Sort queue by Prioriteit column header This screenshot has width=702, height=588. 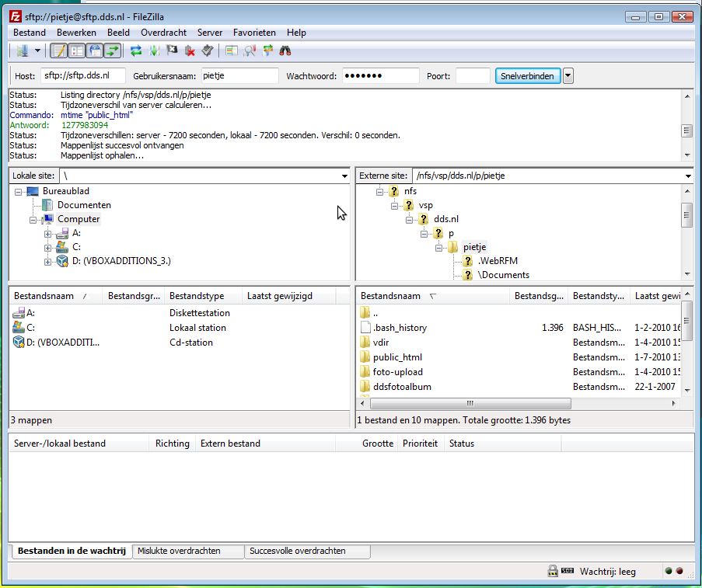421,444
